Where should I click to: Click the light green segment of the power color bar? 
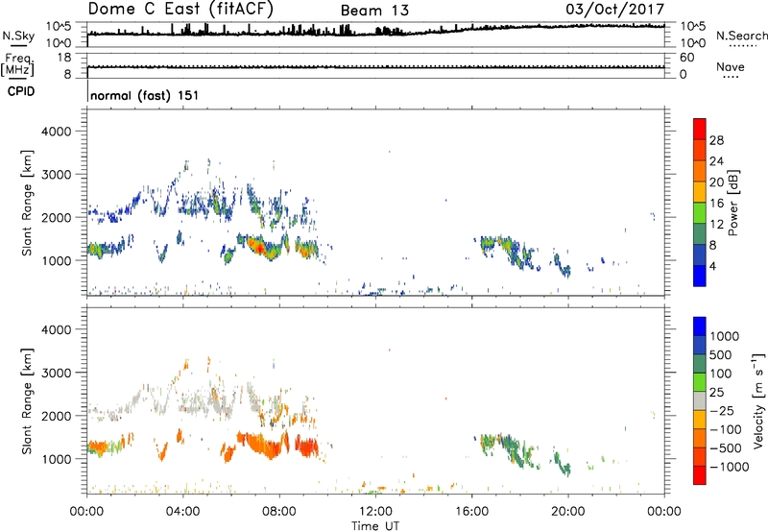click(x=700, y=212)
